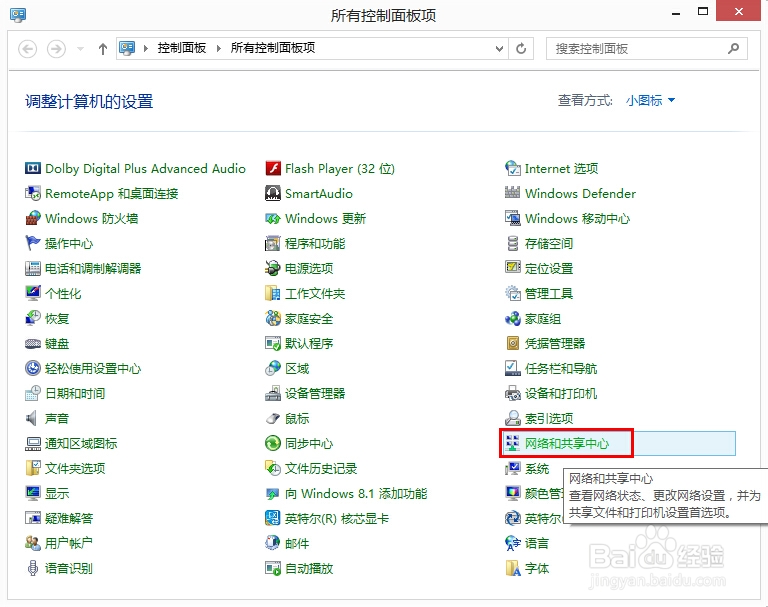Open the Windows 防火墙 icon
Screen dimensions: 768x607
click(32, 219)
